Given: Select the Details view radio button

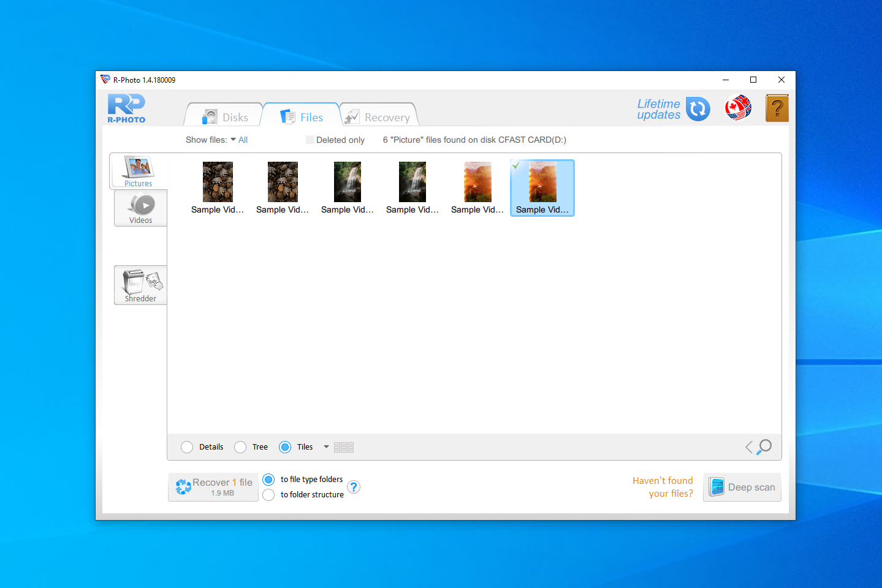Looking at the screenshot, I should (188, 447).
